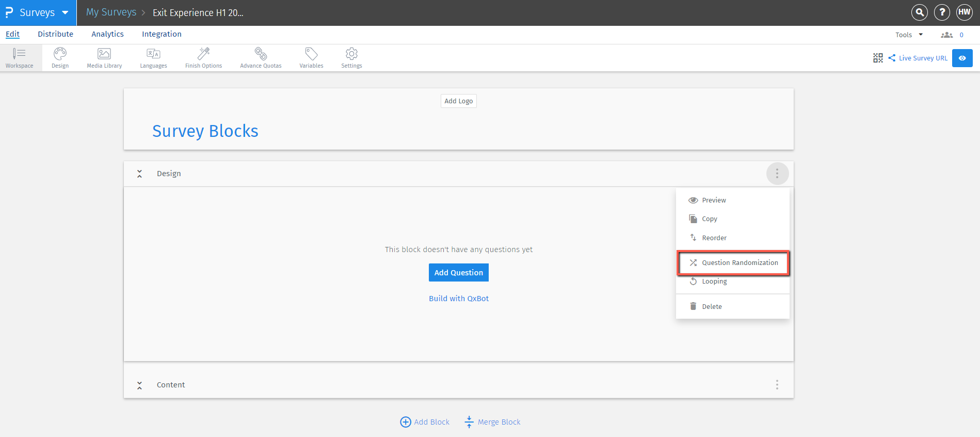Screen dimensions: 980x437
Task: Open the help question mark icon
Action: 942,12
